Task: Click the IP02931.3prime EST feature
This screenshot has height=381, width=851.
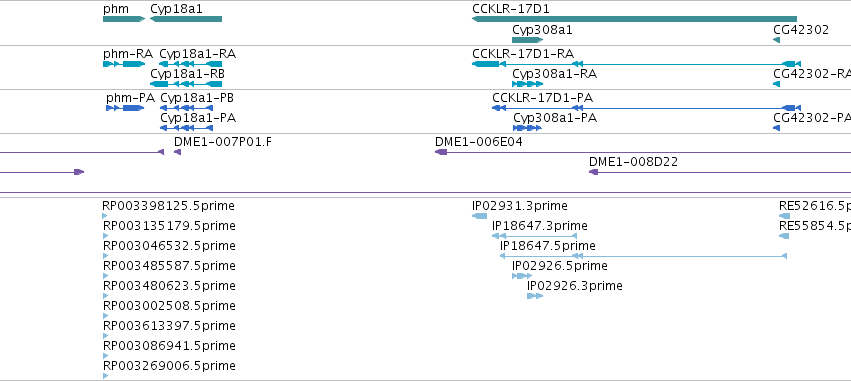Action: tap(479, 216)
